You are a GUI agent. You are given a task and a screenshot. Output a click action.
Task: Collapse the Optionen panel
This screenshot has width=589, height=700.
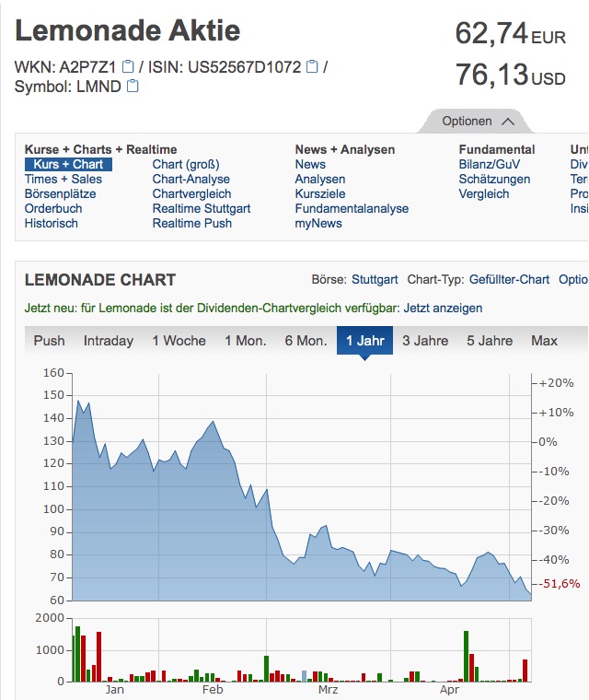click(x=477, y=122)
